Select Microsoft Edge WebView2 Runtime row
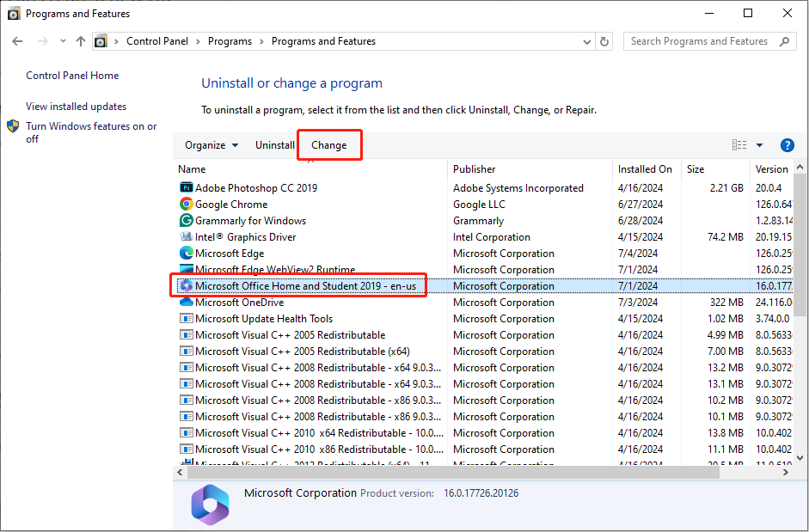The image size is (809, 532). pos(484,270)
